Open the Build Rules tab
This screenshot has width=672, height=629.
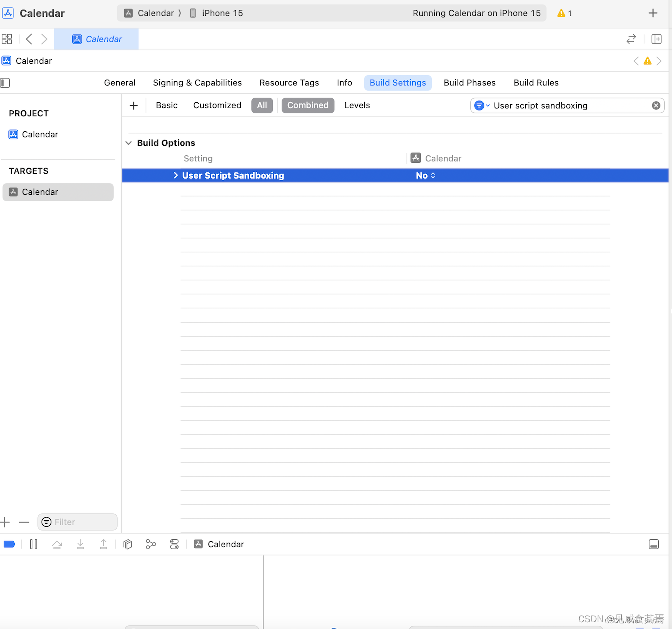click(x=536, y=83)
